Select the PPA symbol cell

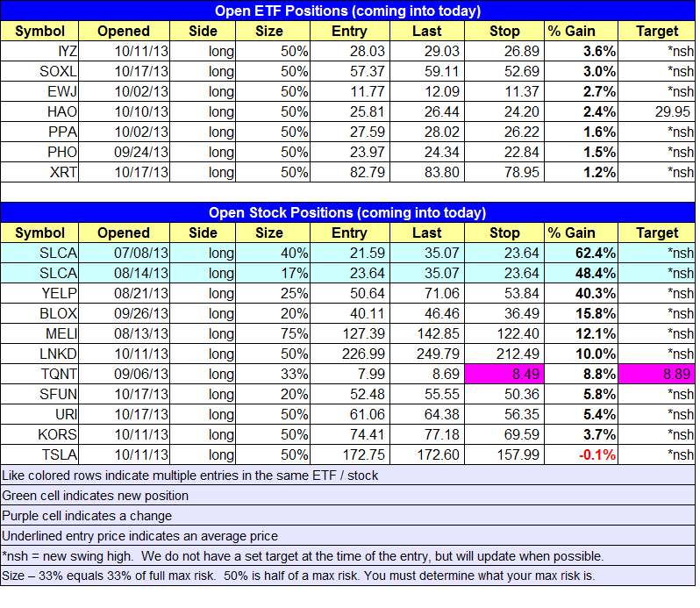(x=39, y=132)
